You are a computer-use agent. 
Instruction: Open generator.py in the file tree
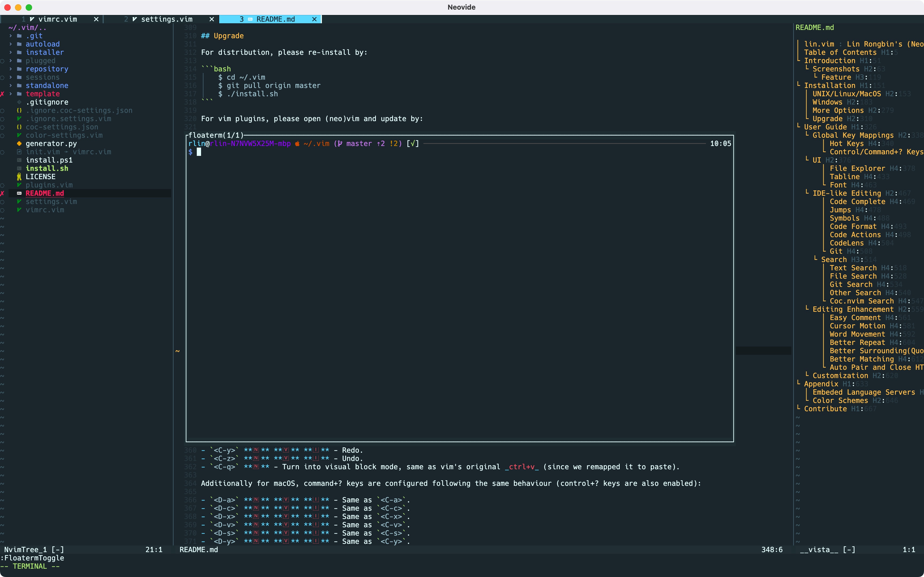coord(51,144)
